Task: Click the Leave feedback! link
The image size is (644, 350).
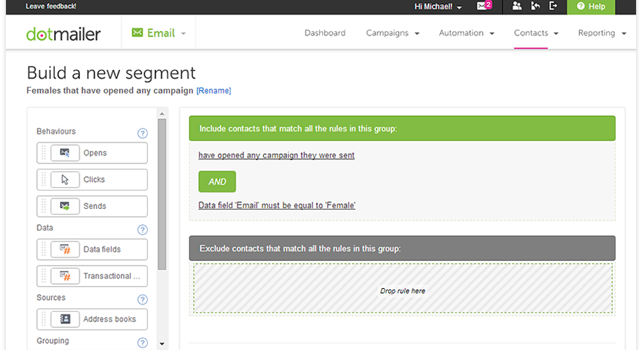Action: pyautogui.click(x=51, y=6)
